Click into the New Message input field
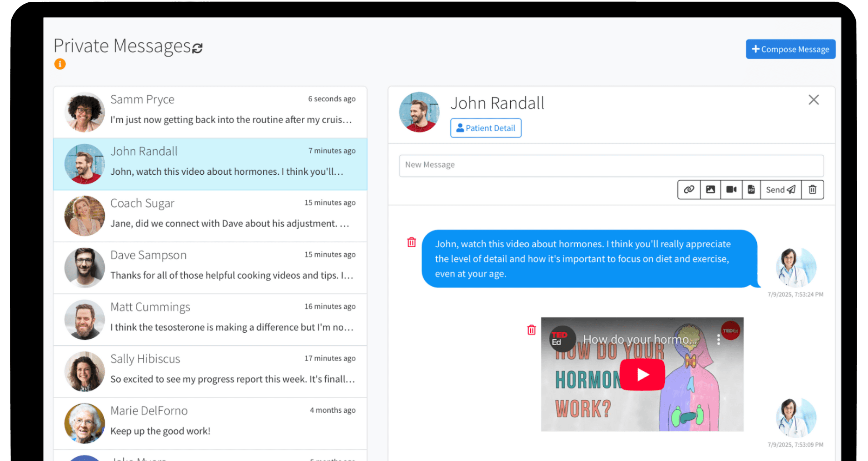 (611, 165)
